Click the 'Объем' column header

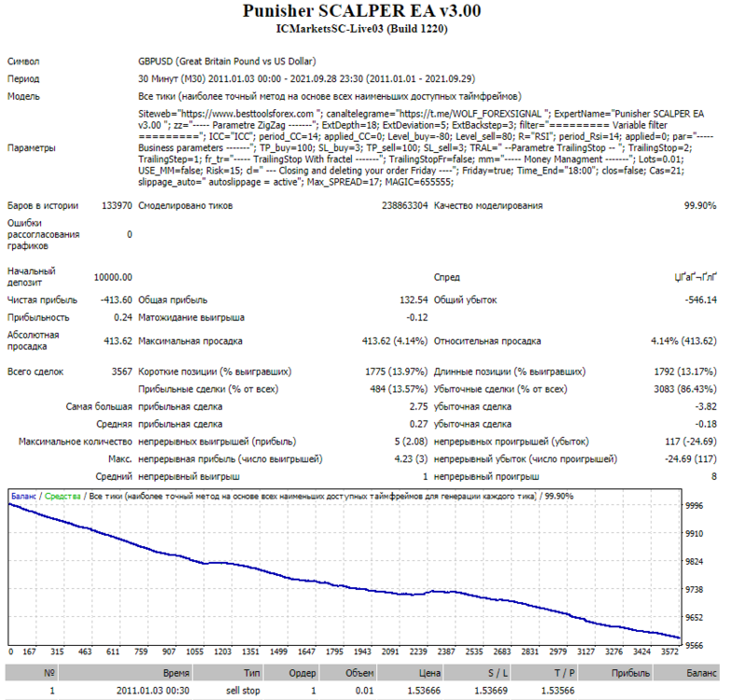click(348, 673)
